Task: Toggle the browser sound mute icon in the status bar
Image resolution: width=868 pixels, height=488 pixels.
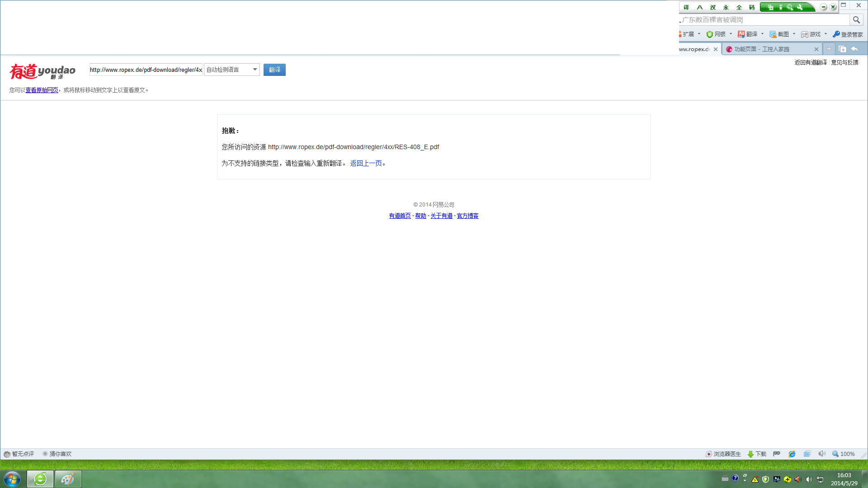Action: [822, 454]
